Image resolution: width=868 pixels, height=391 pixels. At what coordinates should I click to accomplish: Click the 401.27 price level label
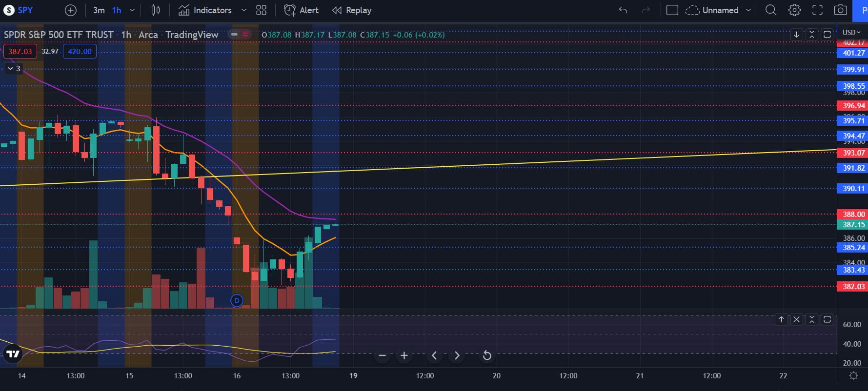[x=853, y=53]
